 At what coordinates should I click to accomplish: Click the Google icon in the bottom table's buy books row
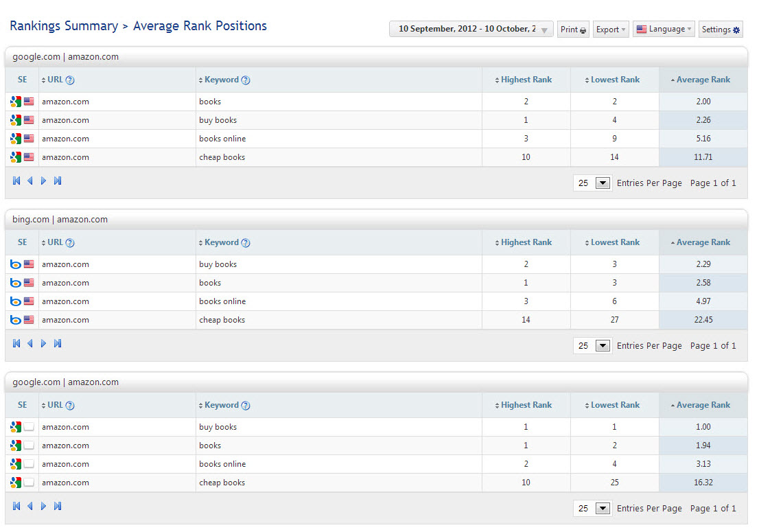pyautogui.click(x=16, y=427)
